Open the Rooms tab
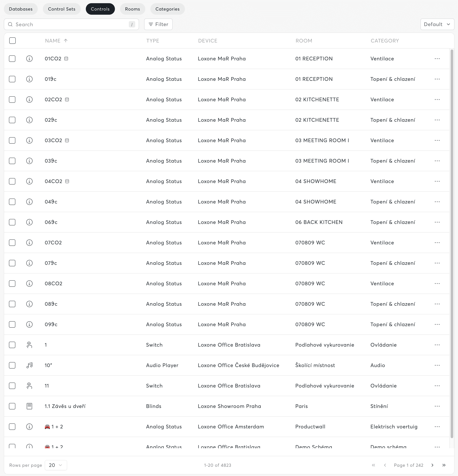This screenshot has width=458, height=476. pos(132,9)
